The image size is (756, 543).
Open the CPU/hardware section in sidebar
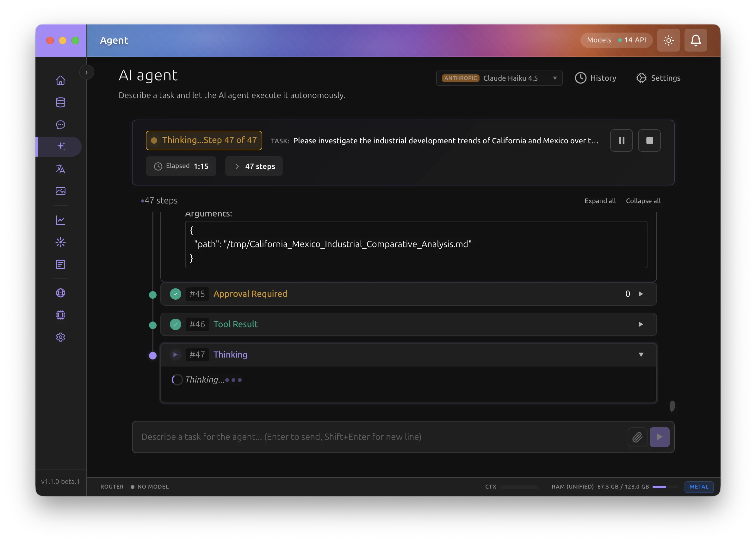coord(60,315)
